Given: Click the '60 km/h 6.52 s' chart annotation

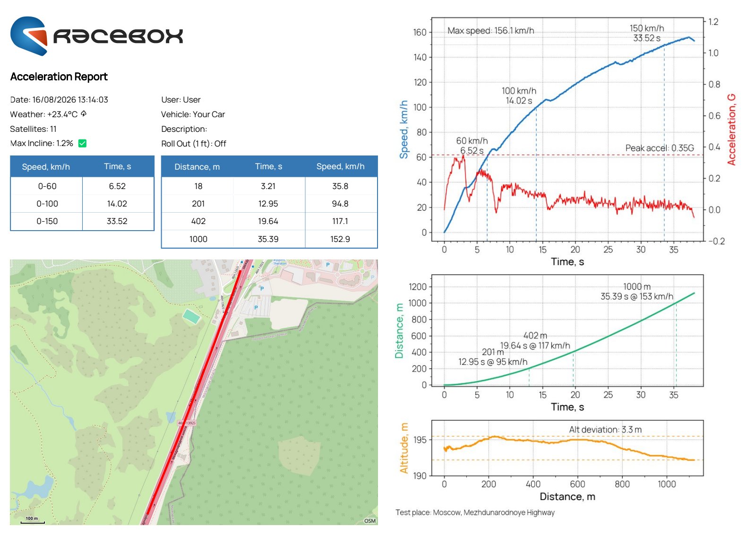Looking at the screenshot, I should tap(472, 146).
